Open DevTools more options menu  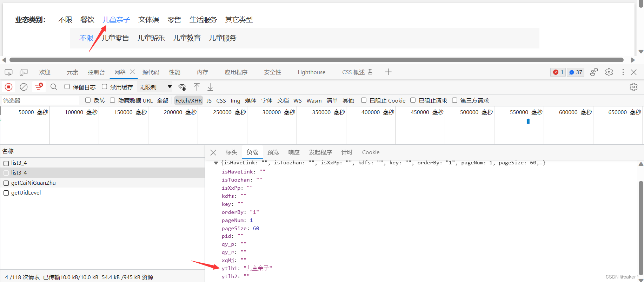[x=623, y=72]
